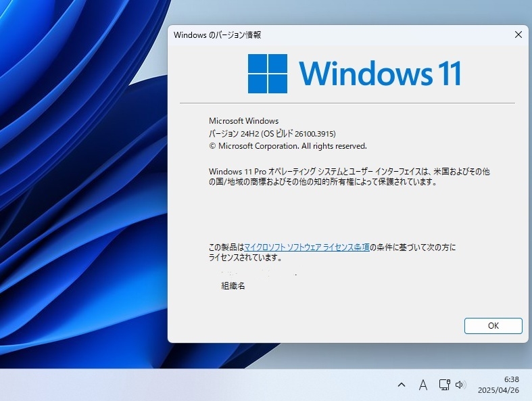Viewport: 532px width, 401px height.
Task: Close the Windows のバージョン情報 dialog
Action: click(x=518, y=34)
